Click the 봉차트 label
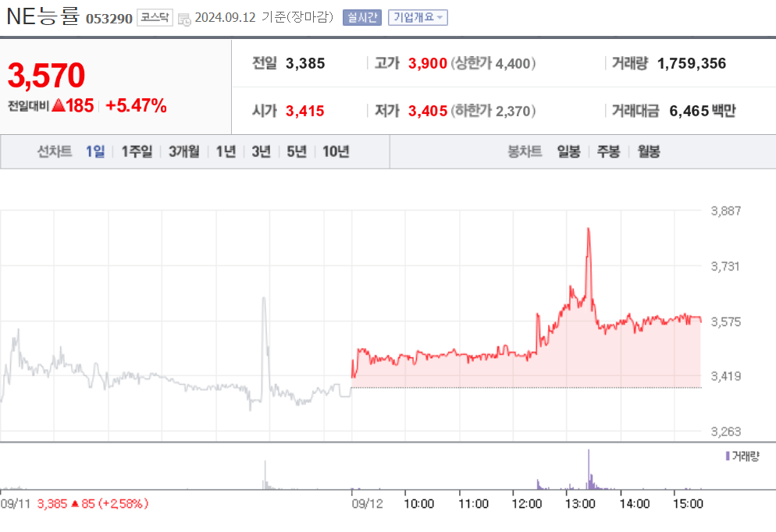 (x=525, y=151)
